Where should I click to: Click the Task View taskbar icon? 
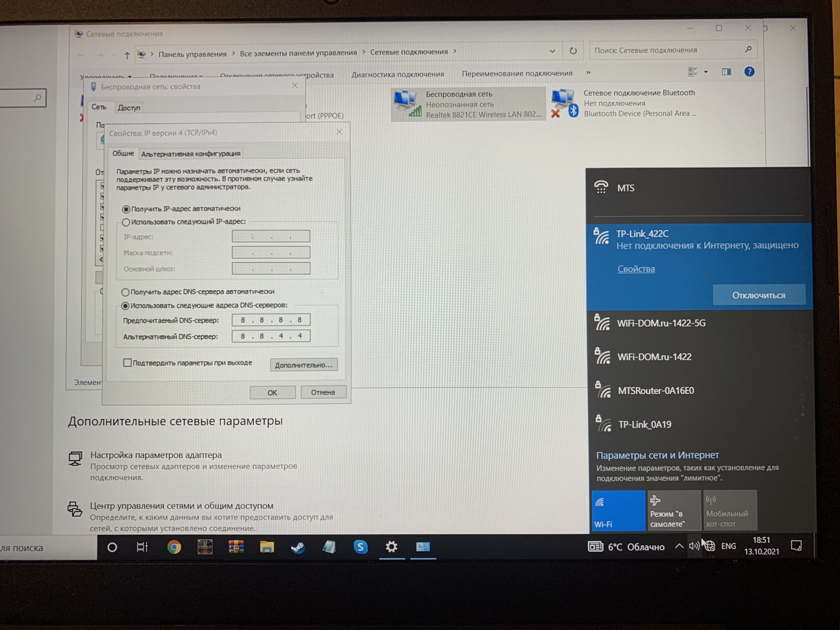142,547
